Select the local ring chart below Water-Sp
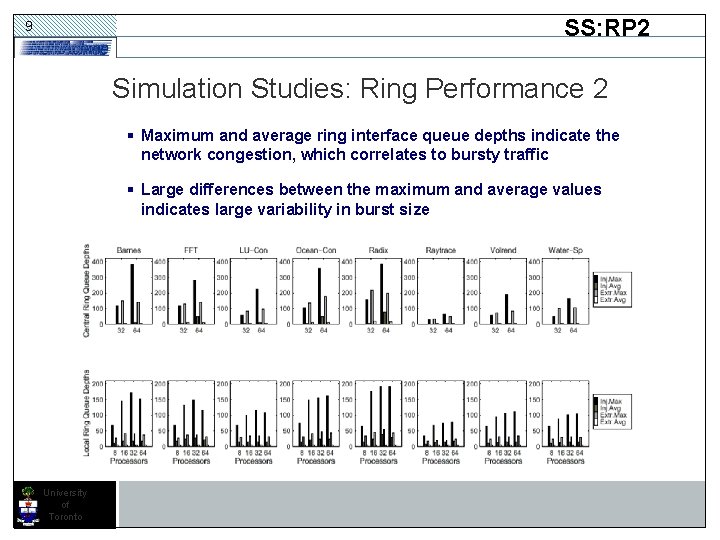 (566, 413)
